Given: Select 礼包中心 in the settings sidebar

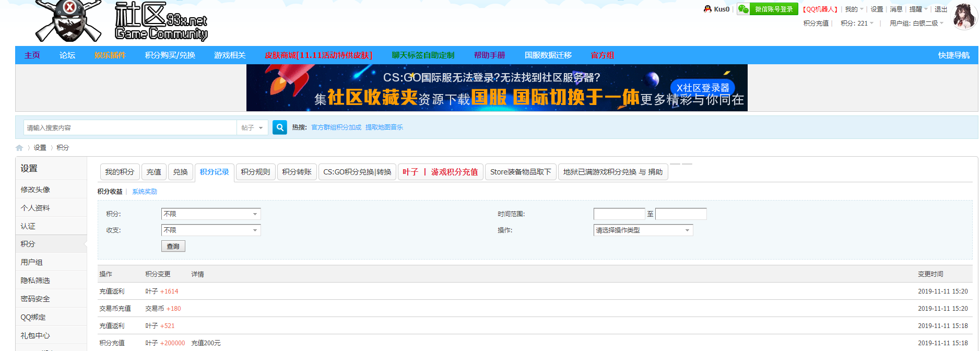Looking at the screenshot, I should click(51, 335).
